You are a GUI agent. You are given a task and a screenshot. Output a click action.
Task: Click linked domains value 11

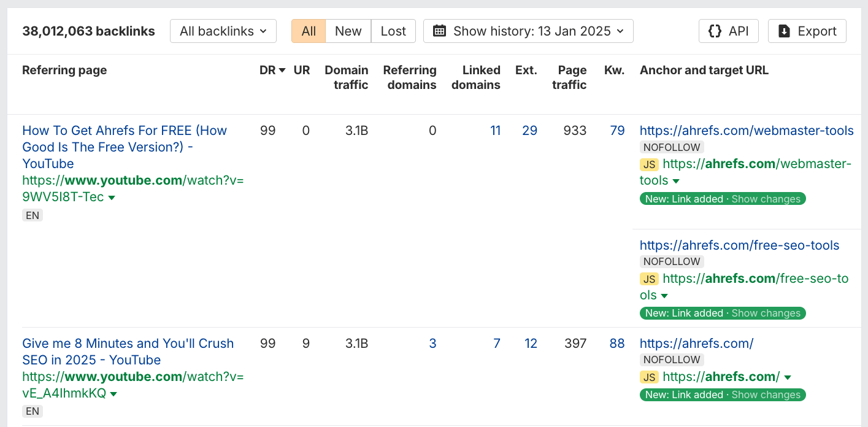495,131
